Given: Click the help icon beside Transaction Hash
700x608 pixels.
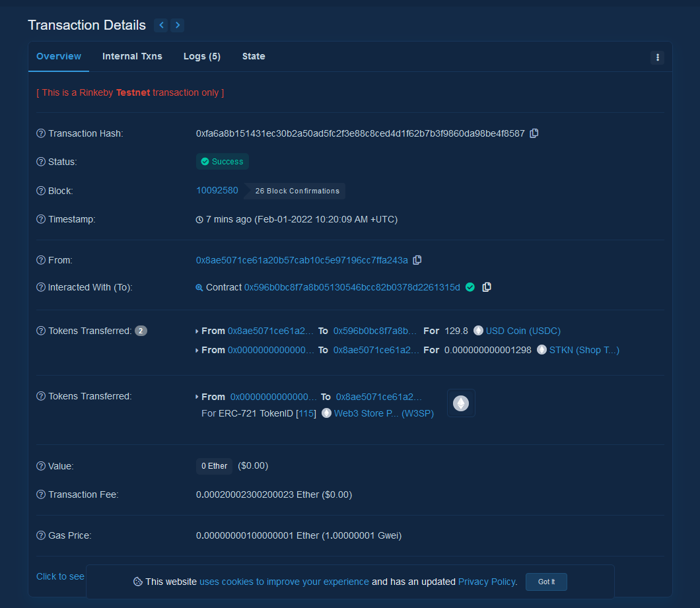Looking at the screenshot, I should (41, 133).
